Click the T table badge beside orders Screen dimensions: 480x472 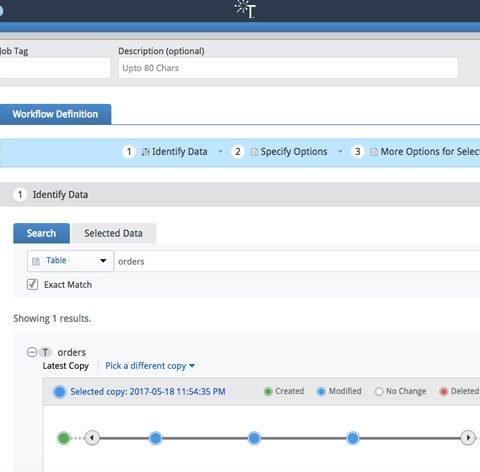pos(45,352)
